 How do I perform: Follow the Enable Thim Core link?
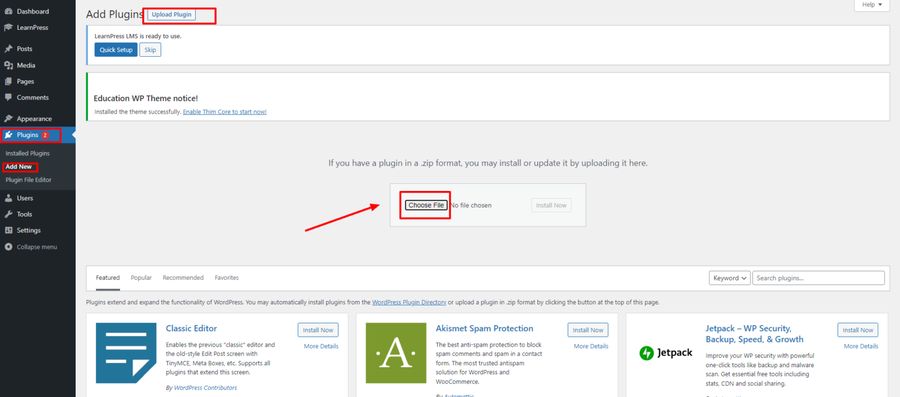click(224, 112)
